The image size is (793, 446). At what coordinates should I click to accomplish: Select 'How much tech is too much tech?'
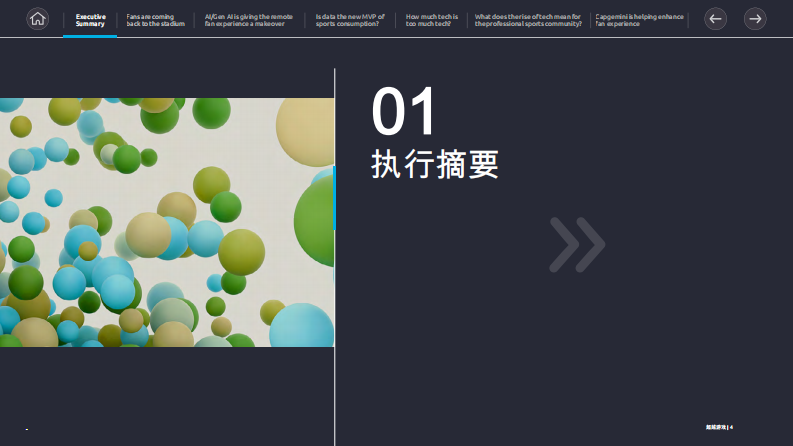[431, 20]
